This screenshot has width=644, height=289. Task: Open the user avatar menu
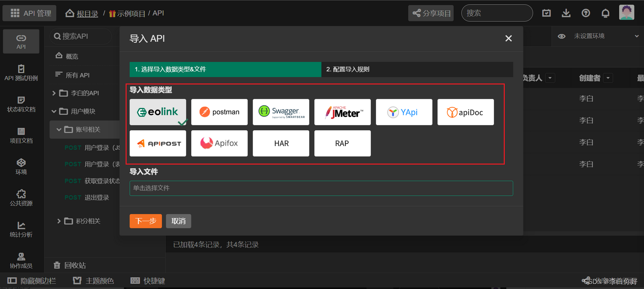click(627, 13)
